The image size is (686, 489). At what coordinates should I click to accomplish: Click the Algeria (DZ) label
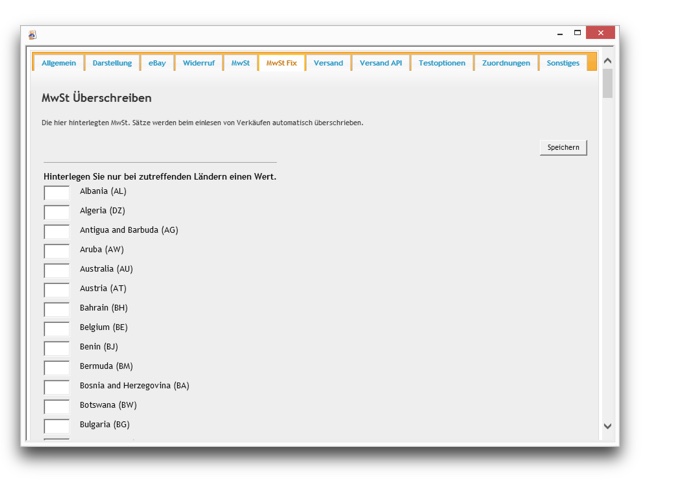(102, 211)
